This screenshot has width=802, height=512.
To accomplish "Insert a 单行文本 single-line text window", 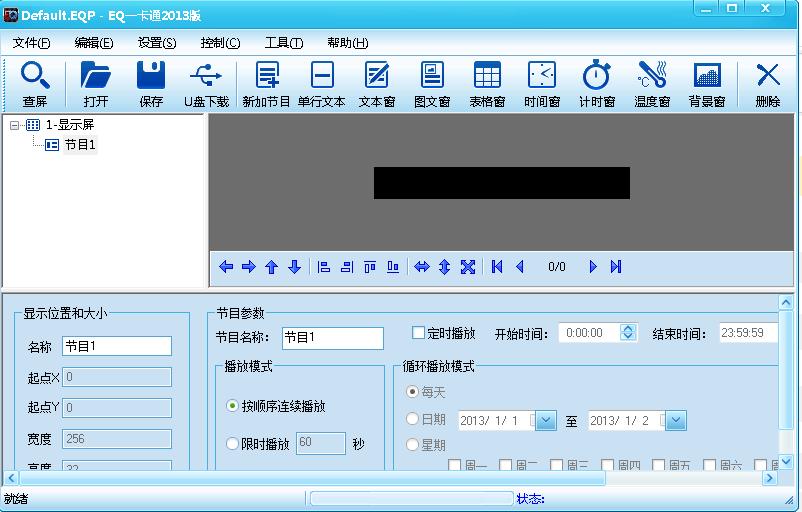I will (x=321, y=84).
